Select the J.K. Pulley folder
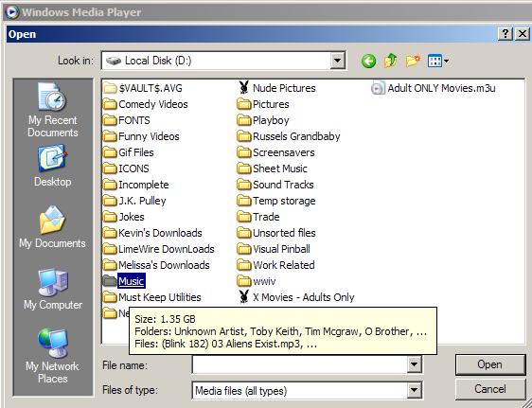 pos(134,201)
